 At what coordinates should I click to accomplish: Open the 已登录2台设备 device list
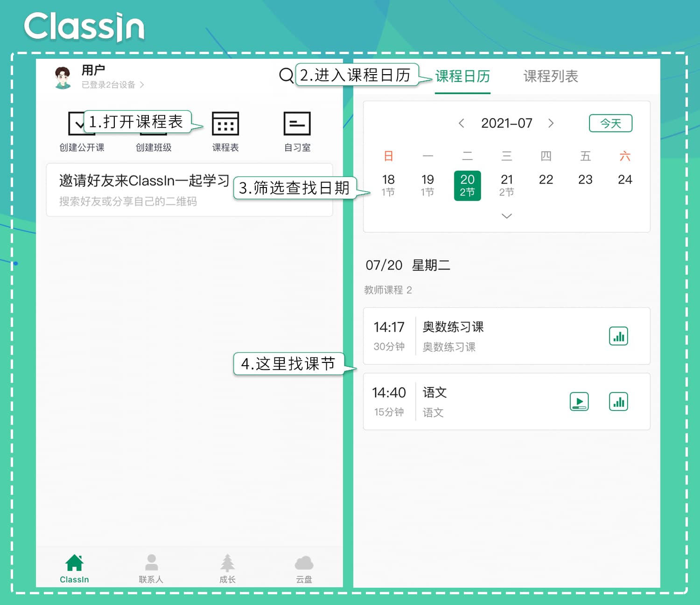pos(113,84)
